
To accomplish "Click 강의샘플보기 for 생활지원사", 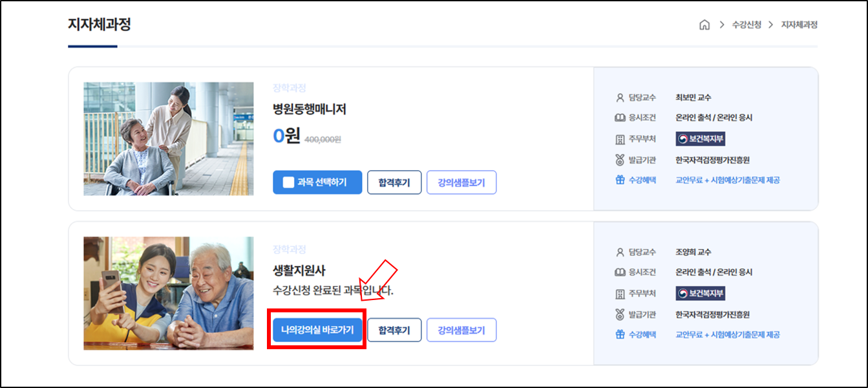I will [462, 329].
